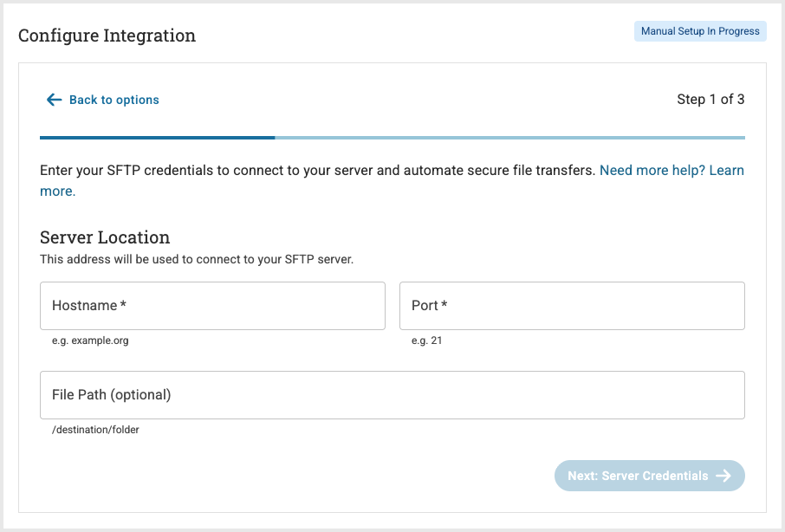Screen dimensions: 785x532
Task: Click the right arrow icon on Next button
Action: point(723,476)
